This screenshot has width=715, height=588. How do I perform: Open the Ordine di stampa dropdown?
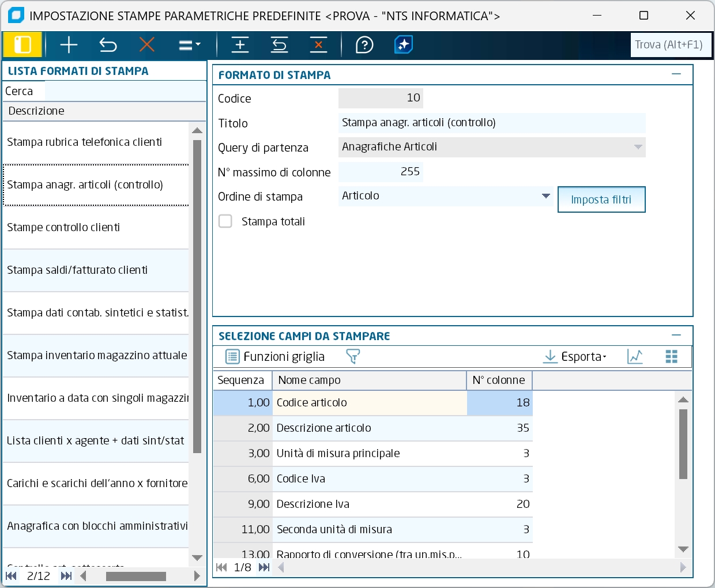[x=545, y=196]
